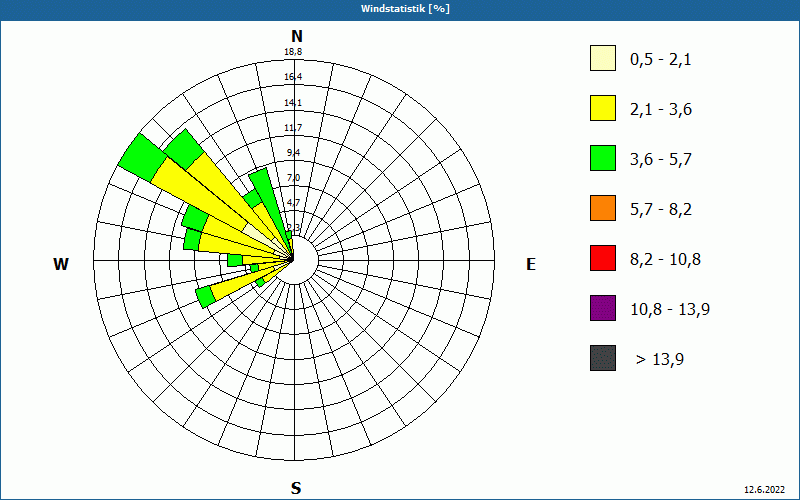The width and height of the screenshot is (800, 500).
Task: Click the legend label '5,7 - 8,2'
Action: [661, 210]
